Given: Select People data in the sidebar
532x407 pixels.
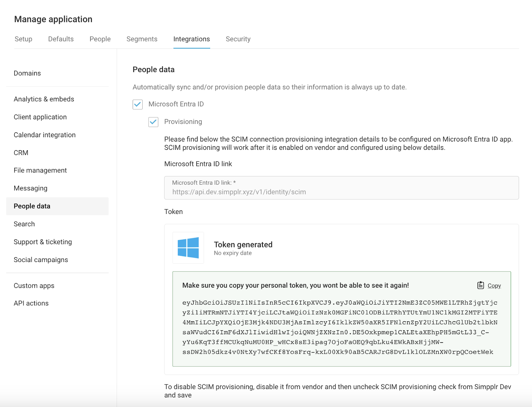Looking at the screenshot, I should tap(32, 206).
